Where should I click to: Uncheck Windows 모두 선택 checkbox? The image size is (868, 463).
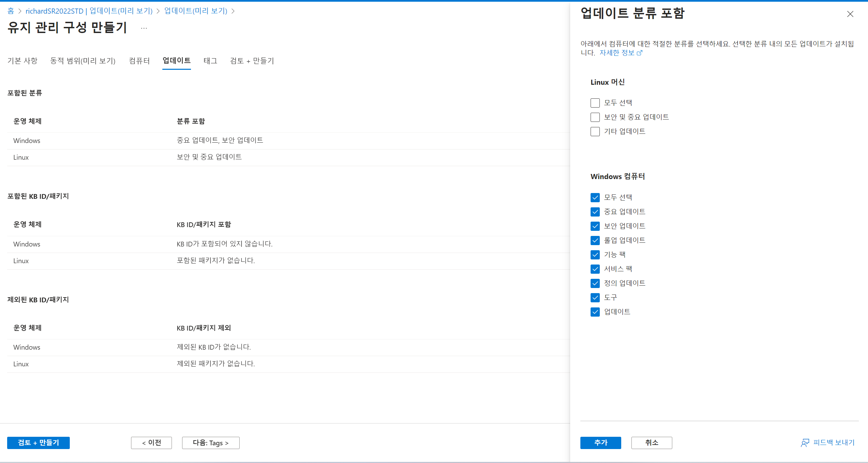595,197
